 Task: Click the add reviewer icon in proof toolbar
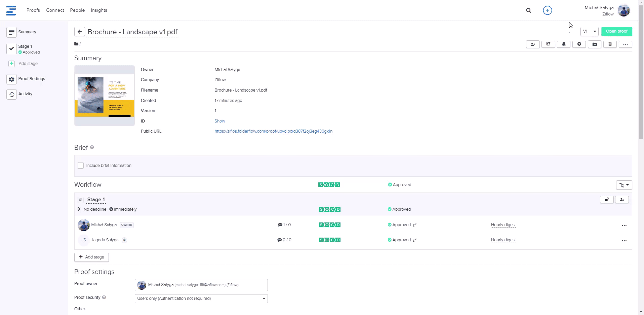pyautogui.click(x=533, y=44)
